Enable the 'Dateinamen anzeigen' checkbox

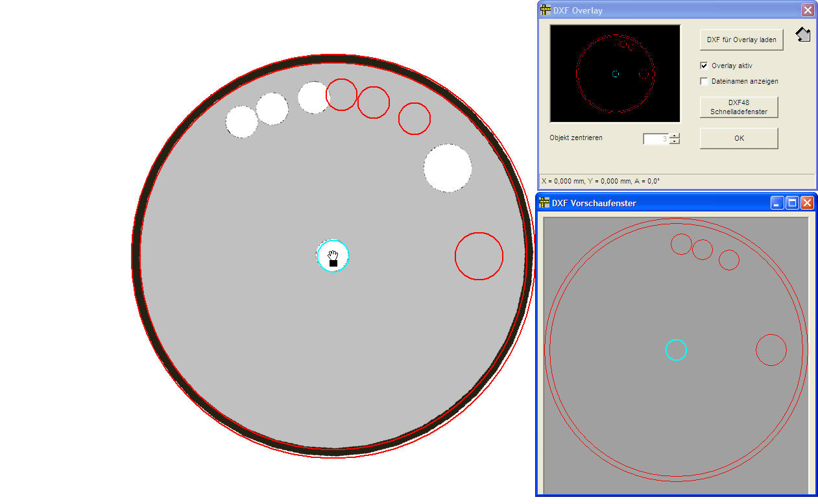(x=704, y=81)
